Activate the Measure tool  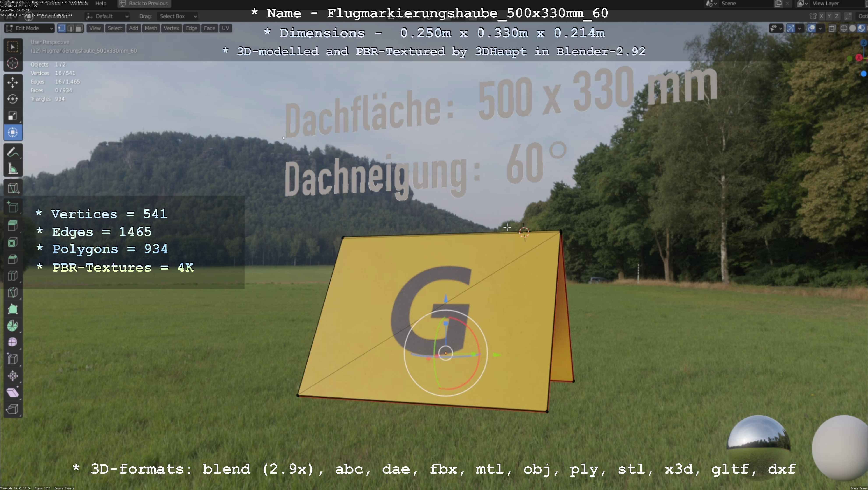(13, 169)
